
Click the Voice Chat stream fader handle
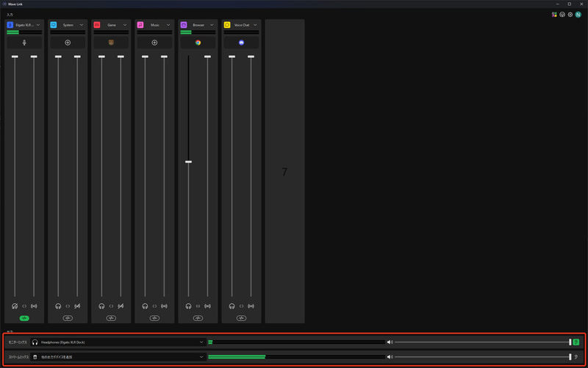(251, 57)
